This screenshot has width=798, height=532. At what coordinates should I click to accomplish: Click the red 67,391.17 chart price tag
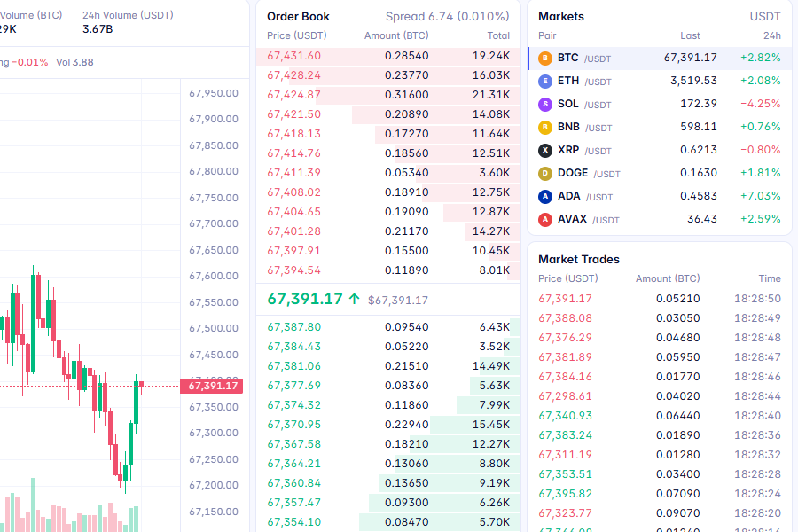[x=212, y=386]
